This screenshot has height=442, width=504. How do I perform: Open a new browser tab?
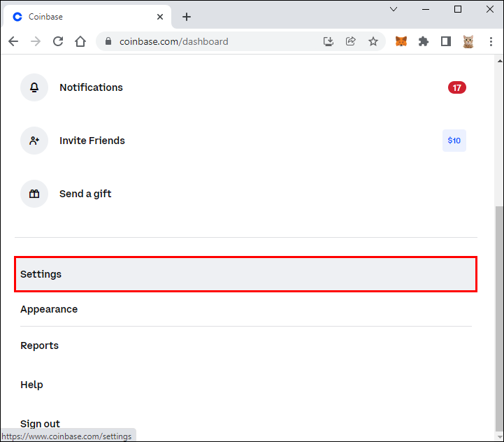tap(187, 17)
